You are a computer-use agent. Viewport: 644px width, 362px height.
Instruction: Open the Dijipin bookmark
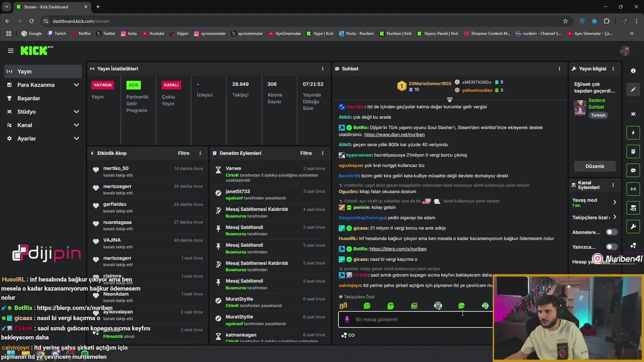(179, 34)
